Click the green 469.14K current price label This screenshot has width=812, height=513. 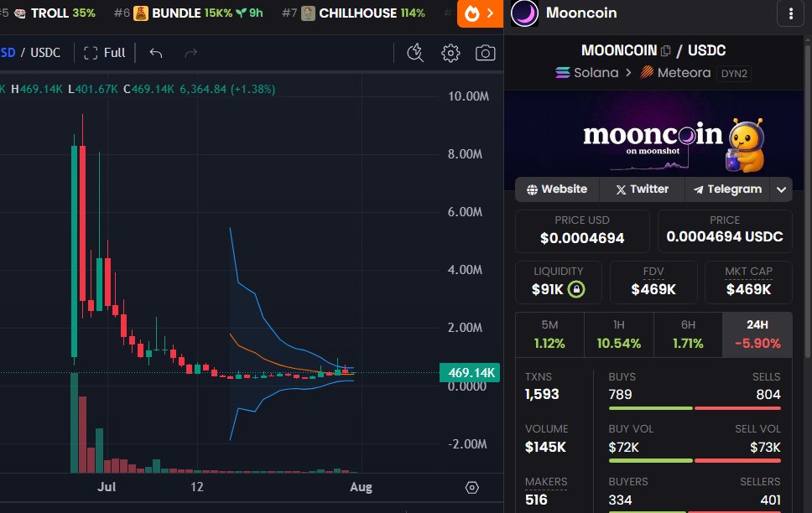470,373
